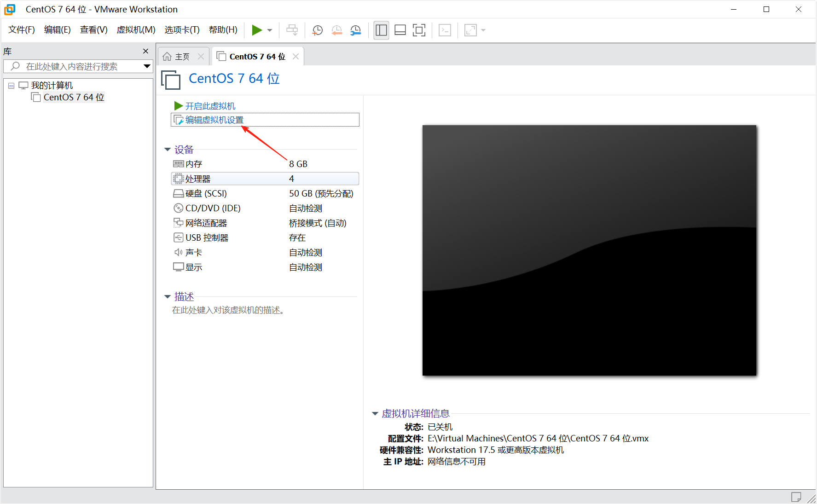Image resolution: width=817 pixels, height=504 pixels.
Task: Click the take snapshot clock icon
Action: pyautogui.click(x=317, y=30)
